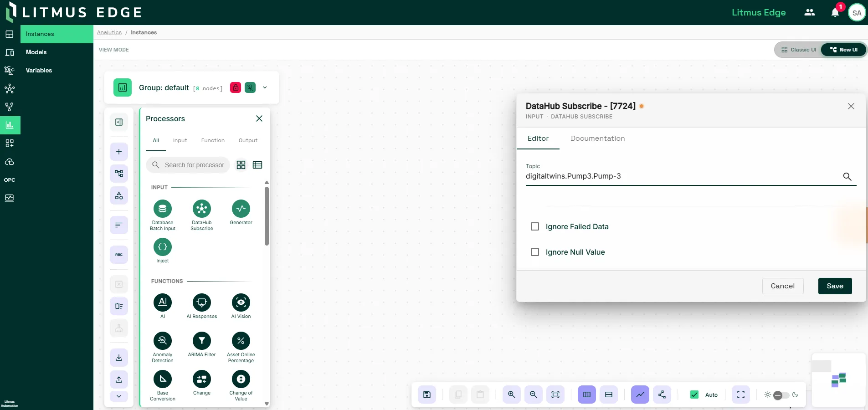Select the Anomaly Detection processor
Image resolution: width=868 pixels, height=410 pixels.
pos(163,341)
